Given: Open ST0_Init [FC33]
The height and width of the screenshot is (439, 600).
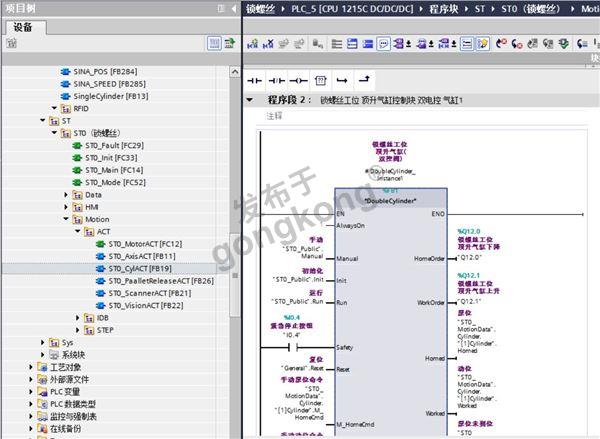Looking at the screenshot, I should [111, 158].
